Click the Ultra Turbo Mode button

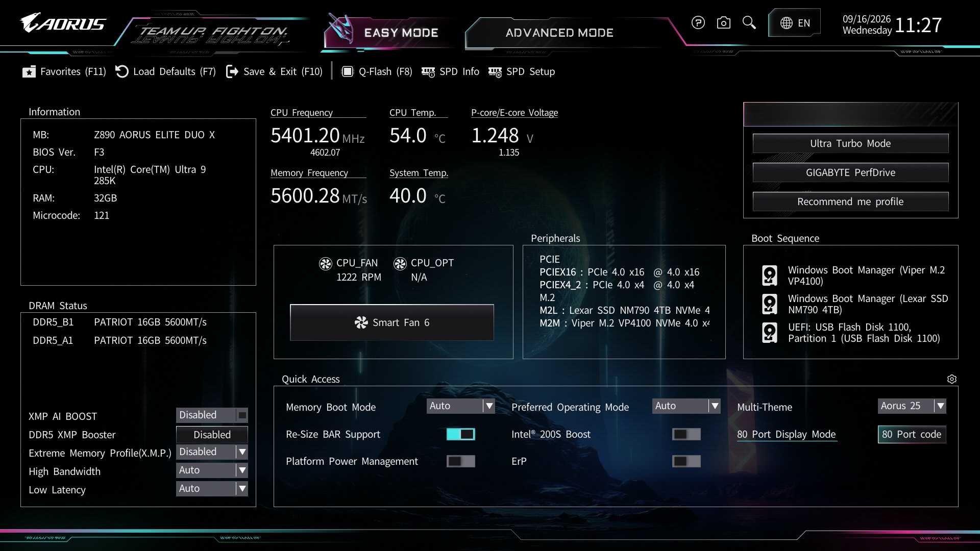[850, 143]
